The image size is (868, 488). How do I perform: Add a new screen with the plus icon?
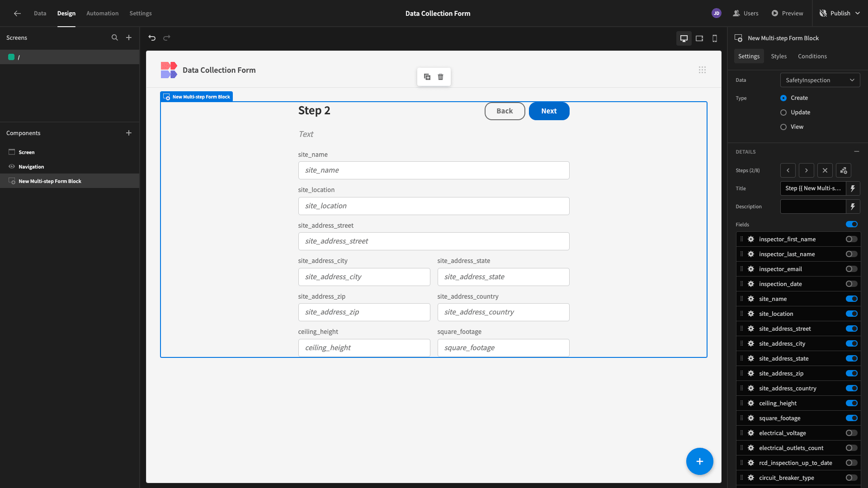point(129,38)
